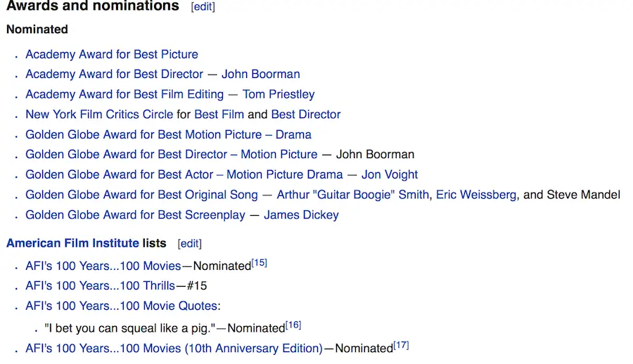Open the American Film Institute link
633x364 pixels.
coord(72,243)
